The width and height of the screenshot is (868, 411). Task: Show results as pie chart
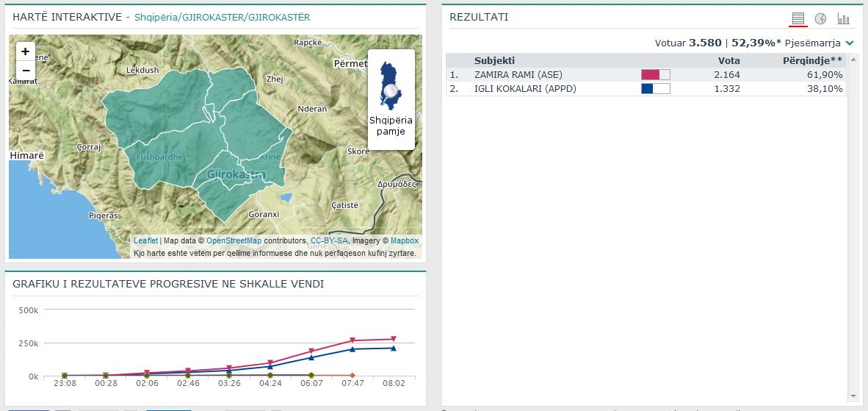click(x=821, y=18)
